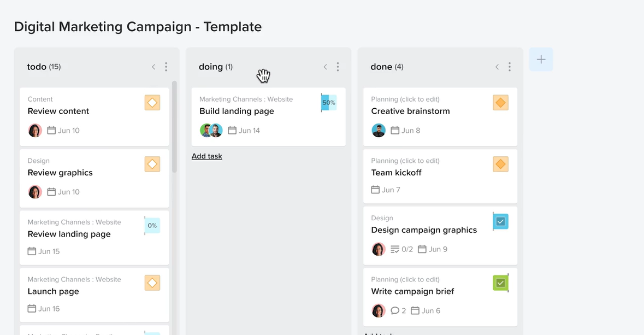Click the orange milestone icon on Creative brainstorm
644x335 pixels.
500,103
